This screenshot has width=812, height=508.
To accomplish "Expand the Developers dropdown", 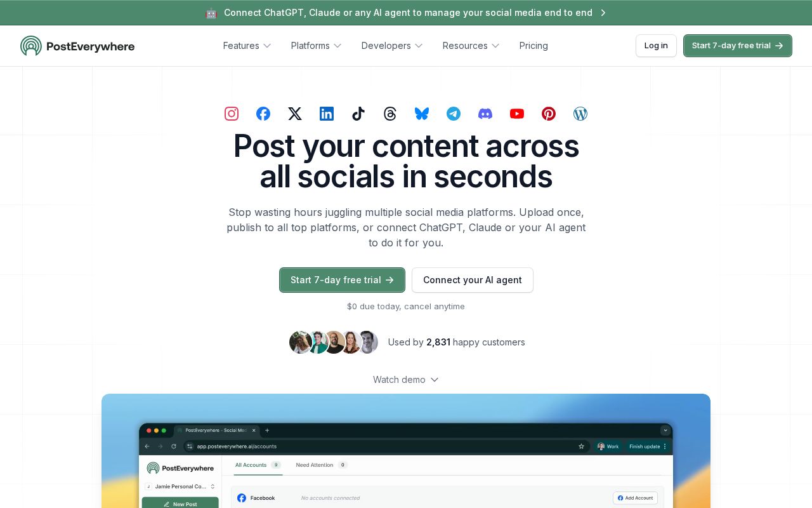I will pyautogui.click(x=392, y=46).
